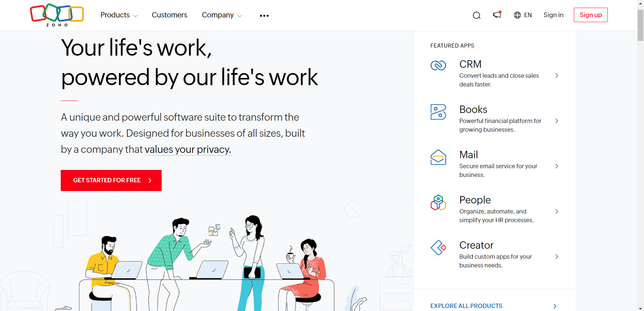The width and height of the screenshot is (644, 311).
Task: Open the Creator custom apps icon
Action: pyautogui.click(x=438, y=248)
